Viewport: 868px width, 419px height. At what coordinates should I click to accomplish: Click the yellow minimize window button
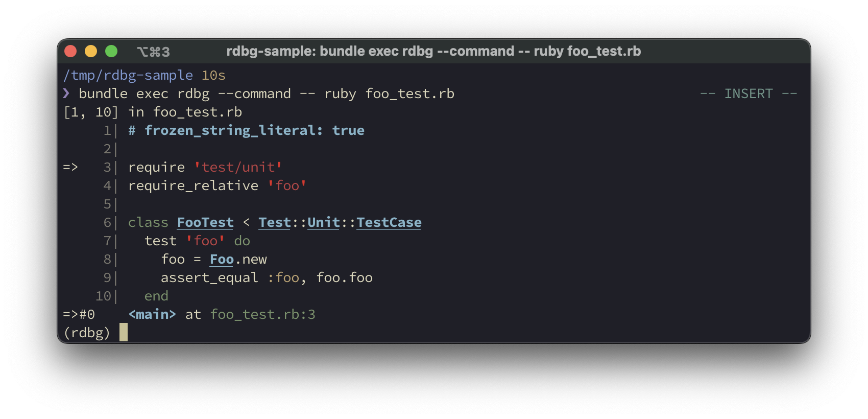91,51
